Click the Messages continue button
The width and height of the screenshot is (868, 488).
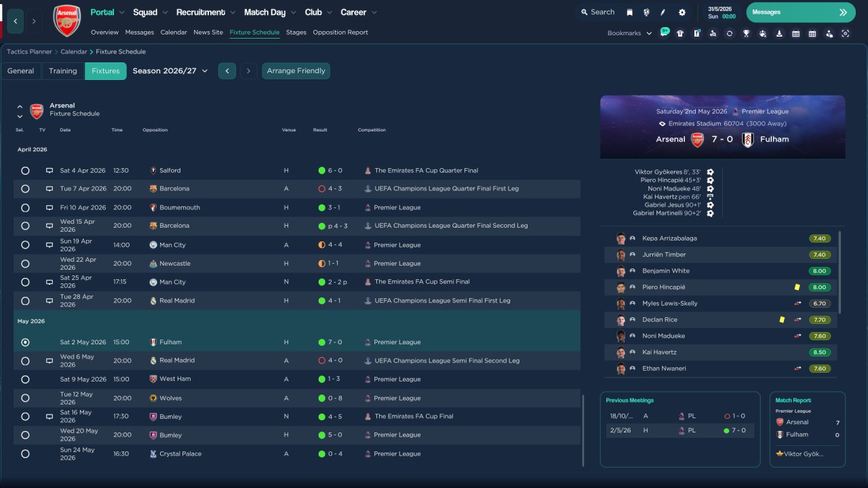pyautogui.click(x=801, y=12)
